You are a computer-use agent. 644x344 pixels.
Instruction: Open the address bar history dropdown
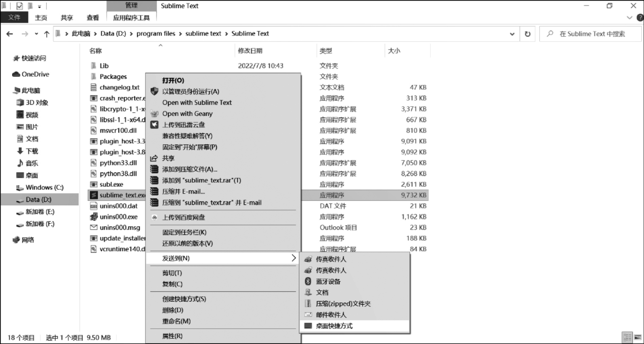[x=512, y=34]
